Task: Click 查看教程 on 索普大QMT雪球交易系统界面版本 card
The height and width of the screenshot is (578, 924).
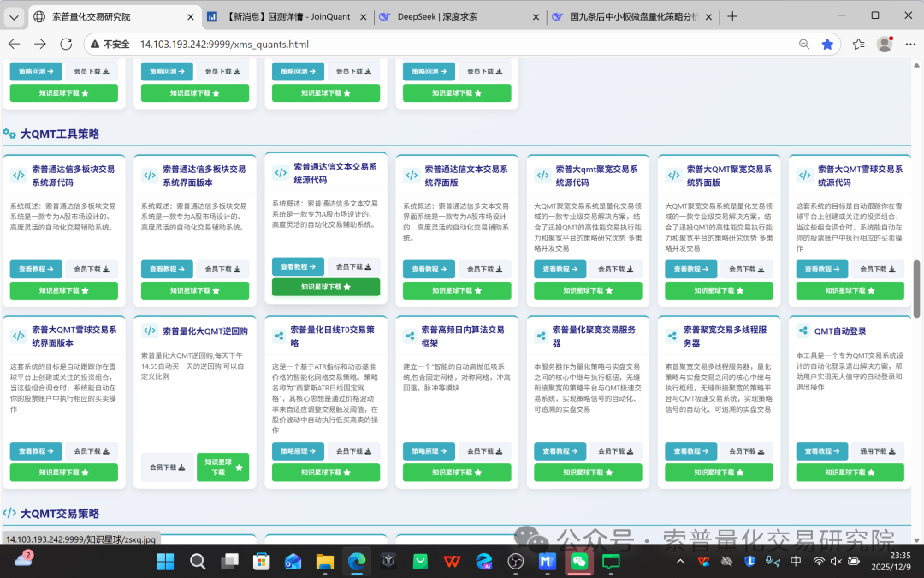Action: [36, 451]
